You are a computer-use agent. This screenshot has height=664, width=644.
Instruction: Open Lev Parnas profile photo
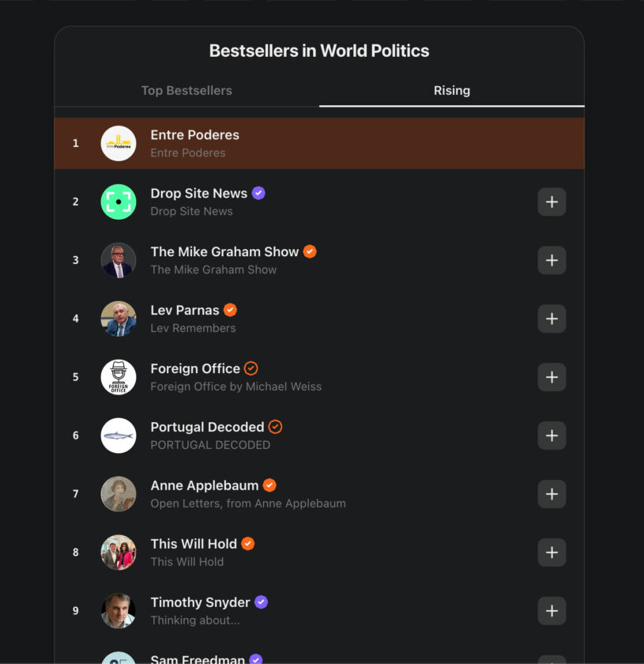click(119, 319)
